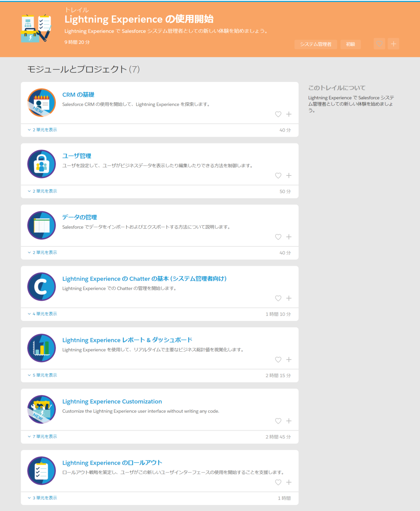Image resolution: width=420 pixels, height=511 pixels.
Task: Add Lightning Experience Customization using plus
Action: (289, 421)
